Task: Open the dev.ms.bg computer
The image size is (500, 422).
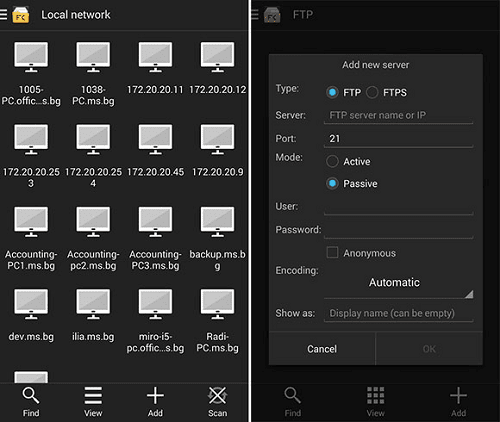Action: tap(31, 316)
